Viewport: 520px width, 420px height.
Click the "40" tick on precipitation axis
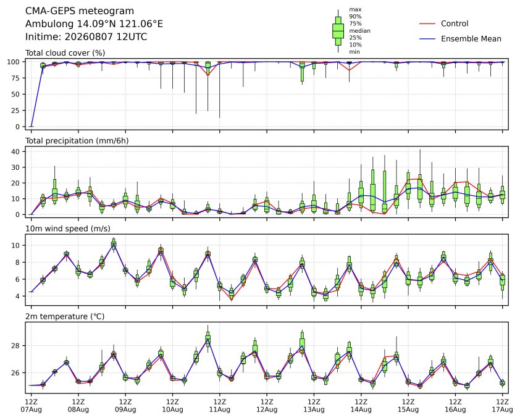[x=16, y=151]
